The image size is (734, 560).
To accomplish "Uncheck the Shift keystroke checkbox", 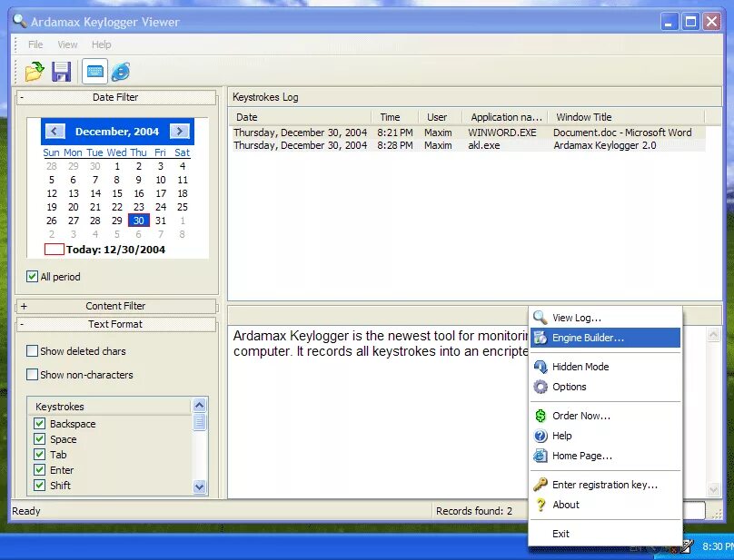I will coord(39,486).
